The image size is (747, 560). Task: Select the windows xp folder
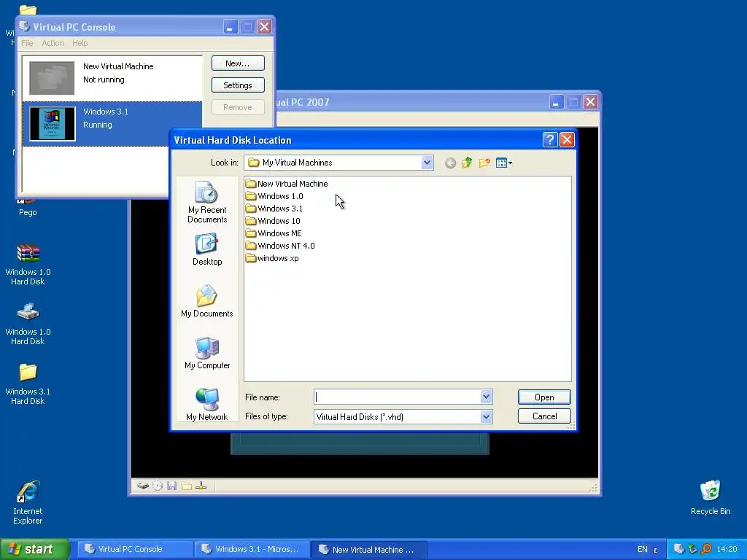273,258
